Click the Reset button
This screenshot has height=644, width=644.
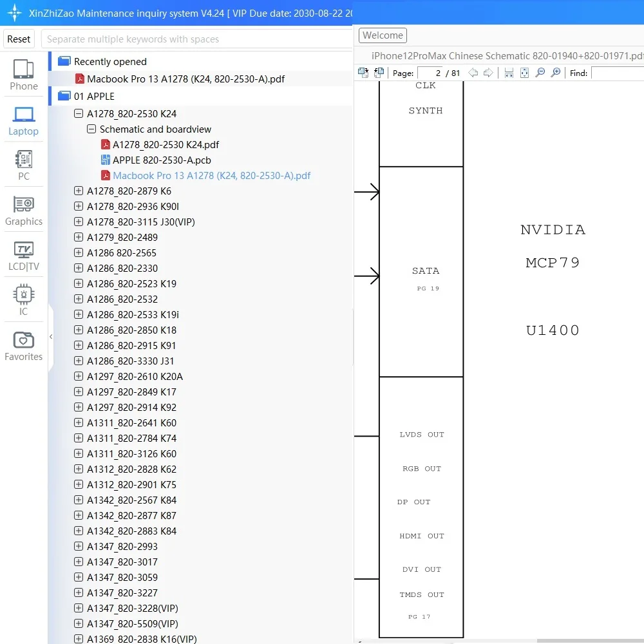pos(19,39)
